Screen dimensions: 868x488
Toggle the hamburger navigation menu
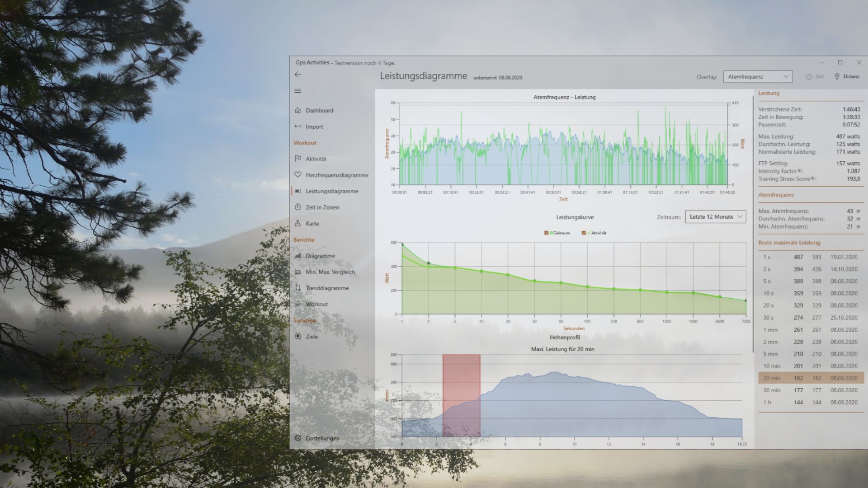pos(297,91)
